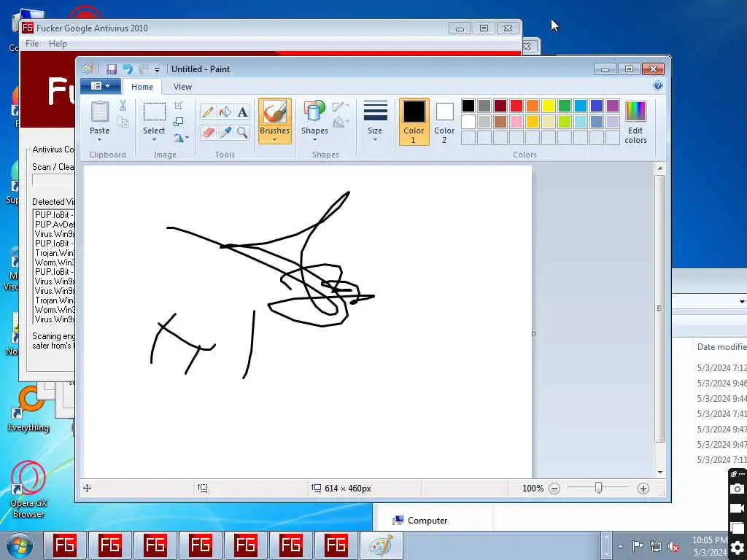
Task: Switch to the View ribbon tab
Action: click(x=182, y=87)
